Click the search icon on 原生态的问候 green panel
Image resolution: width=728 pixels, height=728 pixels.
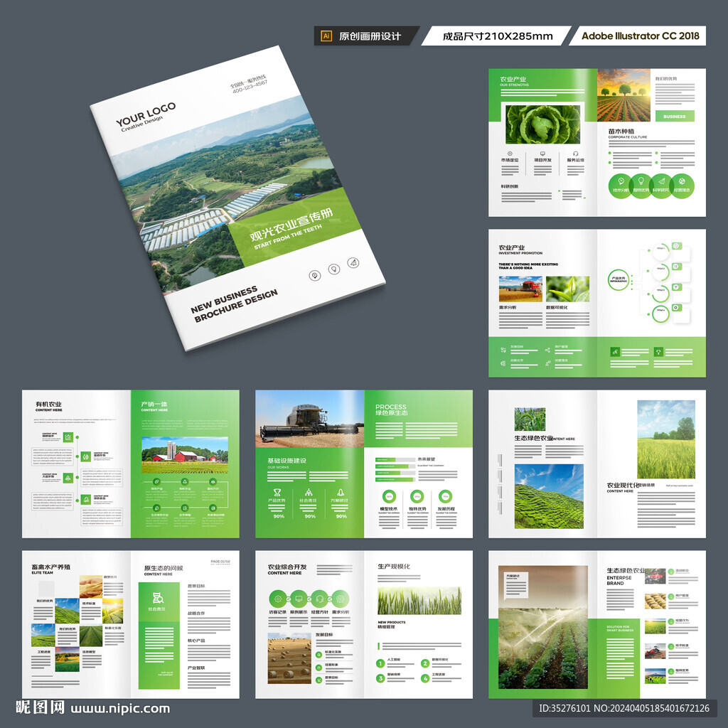(159, 597)
